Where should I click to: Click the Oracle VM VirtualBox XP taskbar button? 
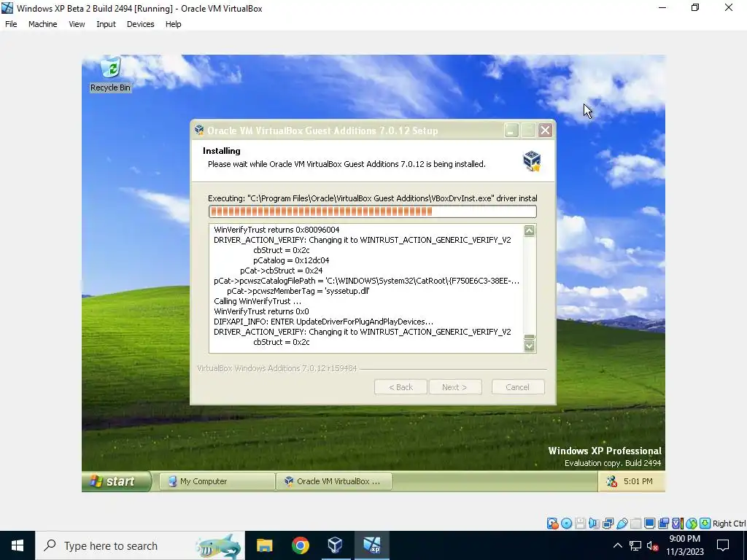click(334, 481)
